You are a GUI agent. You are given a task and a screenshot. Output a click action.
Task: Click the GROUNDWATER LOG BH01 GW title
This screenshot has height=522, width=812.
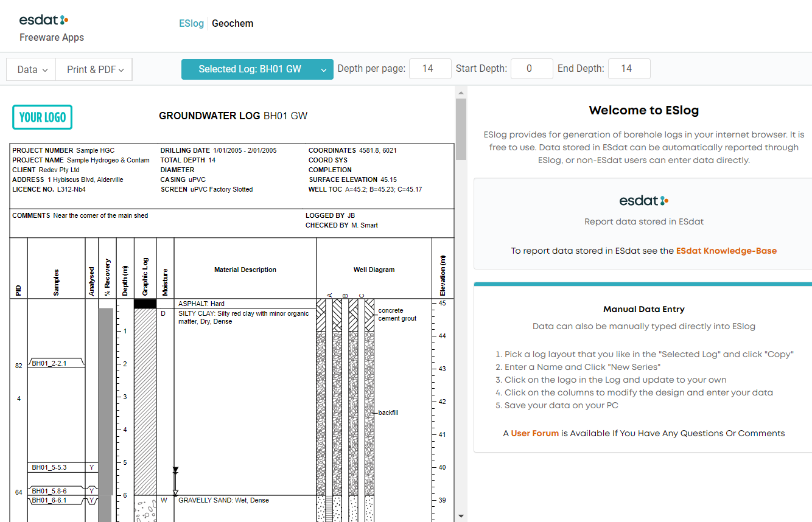click(x=233, y=116)
